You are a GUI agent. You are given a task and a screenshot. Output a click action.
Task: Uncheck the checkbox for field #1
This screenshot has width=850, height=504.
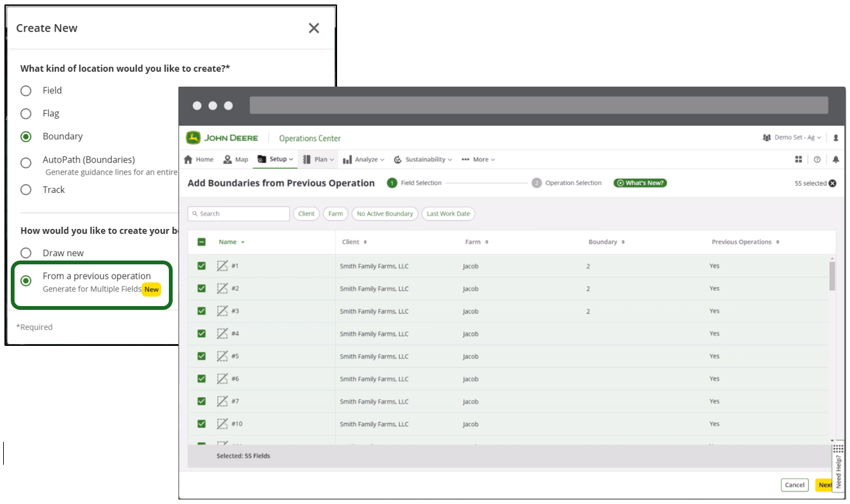click(202, 266)
